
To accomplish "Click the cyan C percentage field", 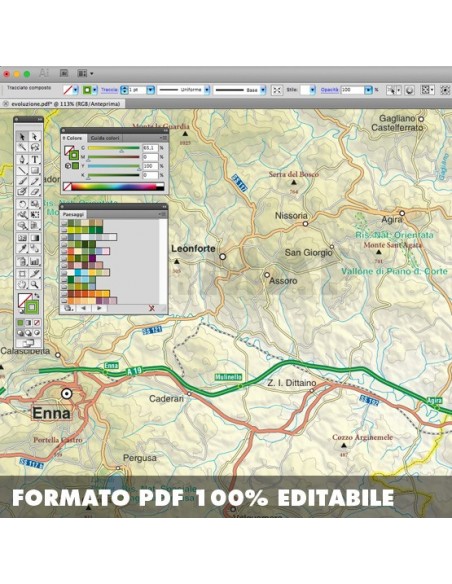I will click(150, 148).
